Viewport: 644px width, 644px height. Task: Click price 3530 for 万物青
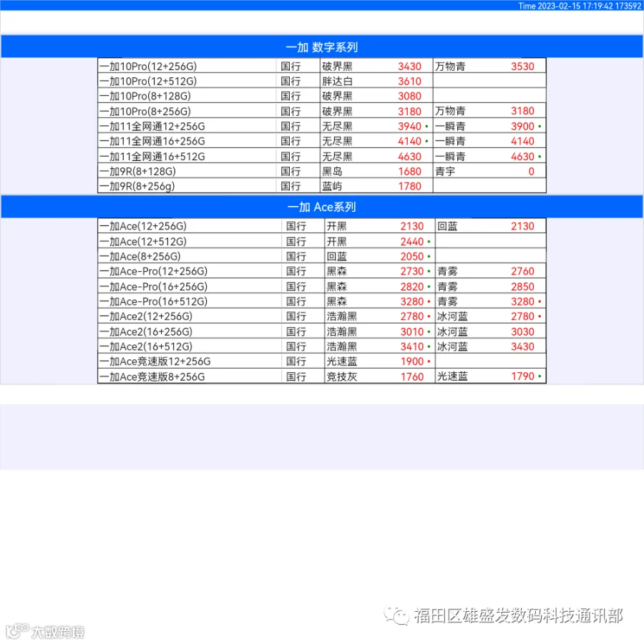click(522, 66)
